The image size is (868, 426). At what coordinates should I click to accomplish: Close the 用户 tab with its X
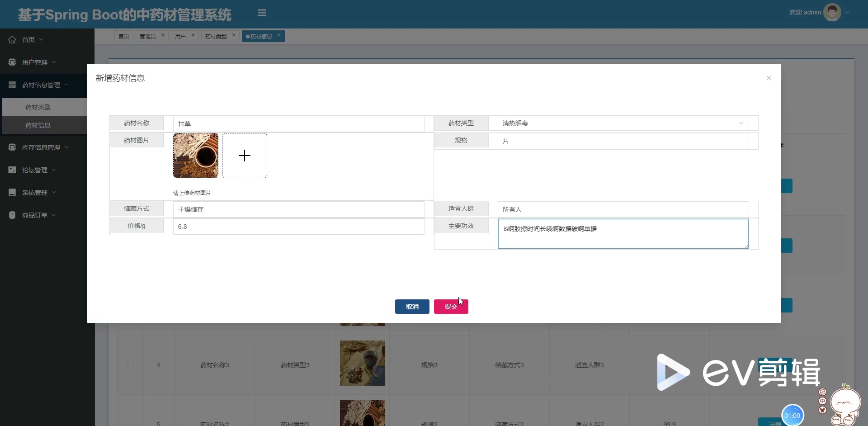[193, 35]
